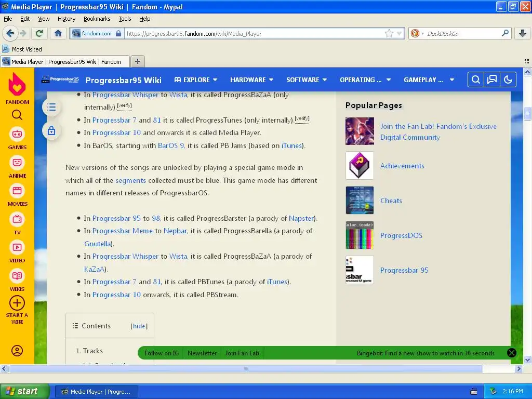Open a new tab with plus button
This screenshot has height=399, width=532.
pos(137,61)
